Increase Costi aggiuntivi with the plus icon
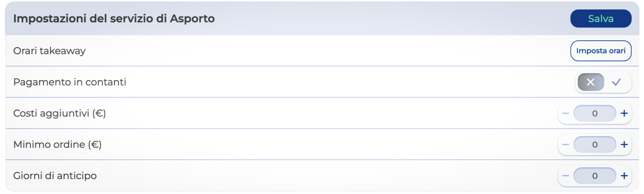The height and width of the screenshot is (194, 644). click(x=624, y=113)
